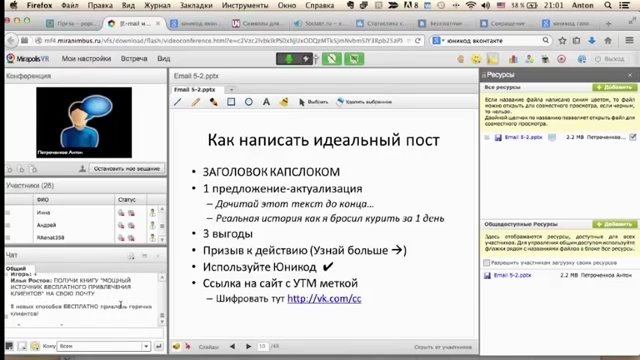Click Firefox home icon
Screen dimensions: 640x360
[x=608, y=40]
